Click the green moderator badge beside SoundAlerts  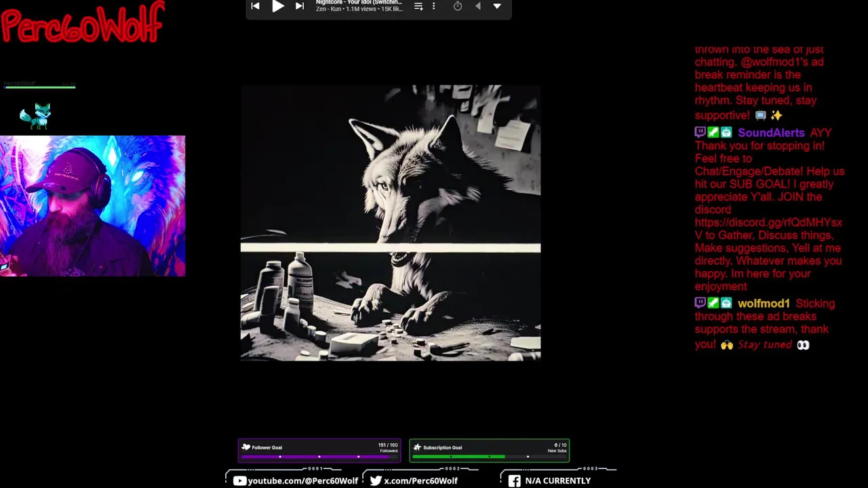(713, 133)
